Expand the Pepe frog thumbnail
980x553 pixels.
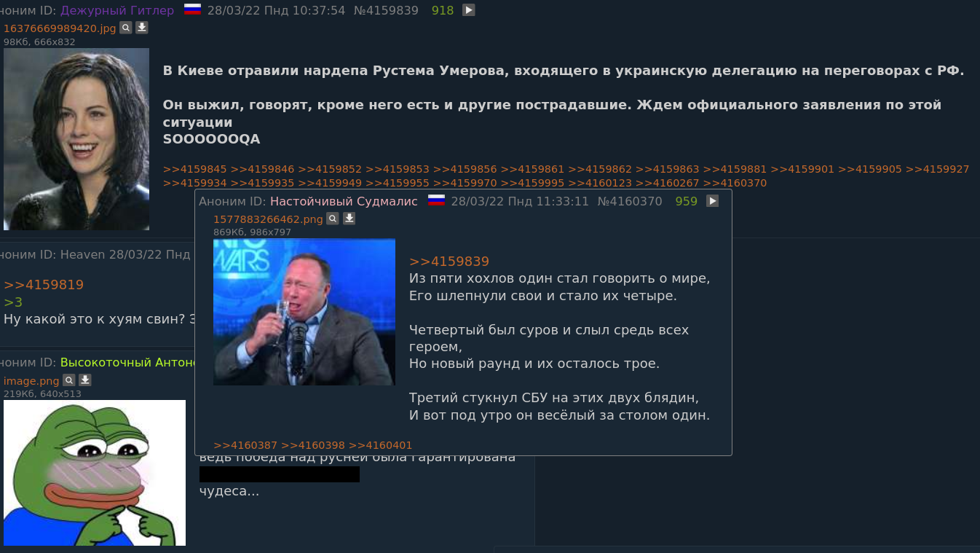[x=95, y=473]
